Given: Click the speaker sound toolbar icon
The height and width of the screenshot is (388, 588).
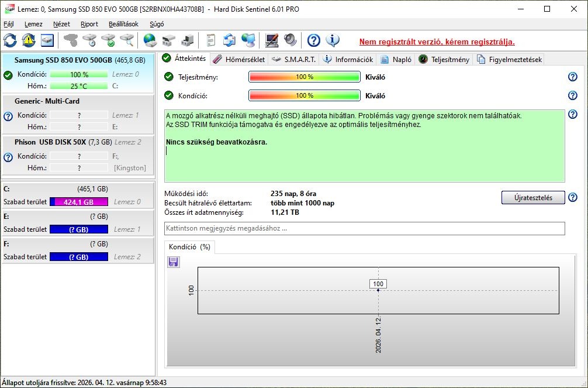Looking at the screenshot, I should 290,40.
